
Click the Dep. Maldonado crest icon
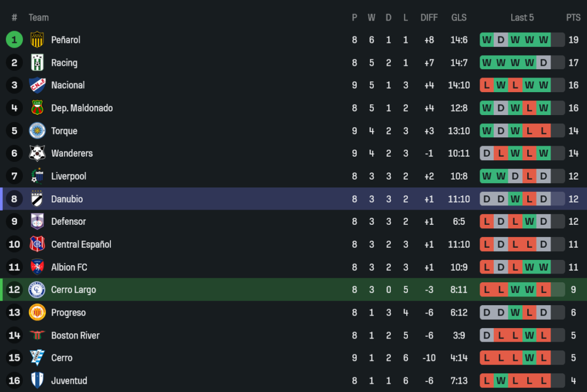point(37,108)
